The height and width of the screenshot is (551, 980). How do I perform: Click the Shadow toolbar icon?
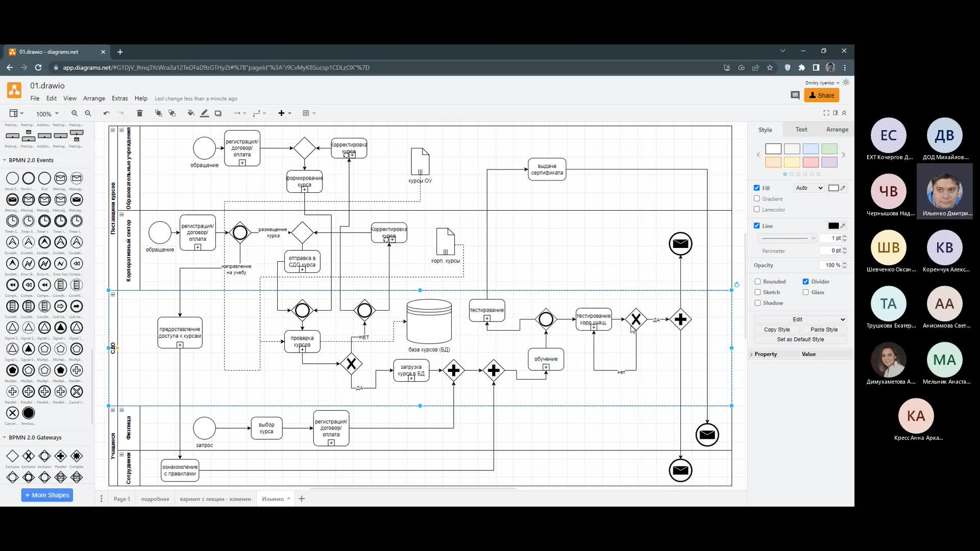click(218, 113)
